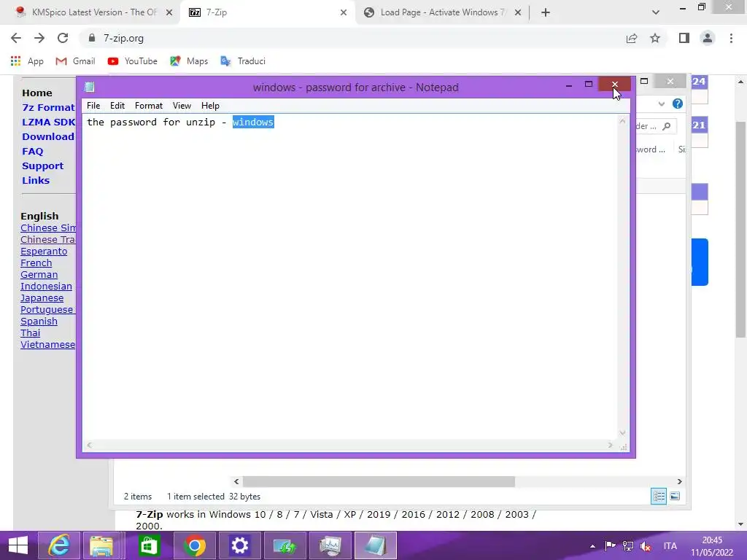Launch Internet Explorer from the taskbar

(x=58, y=545)
